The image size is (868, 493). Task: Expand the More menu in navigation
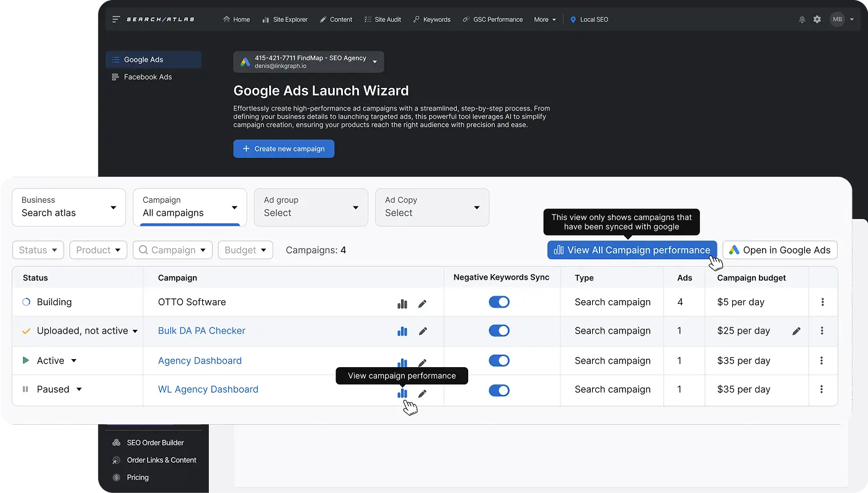(545, 19)
